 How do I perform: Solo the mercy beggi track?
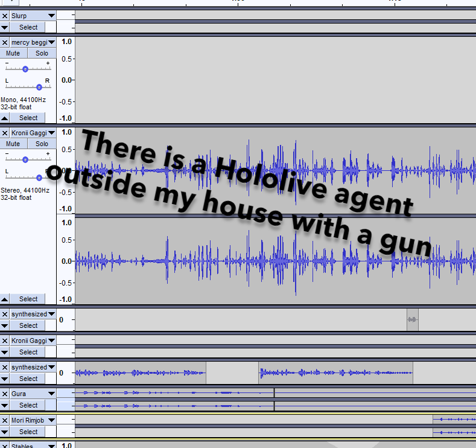(42, 53)
